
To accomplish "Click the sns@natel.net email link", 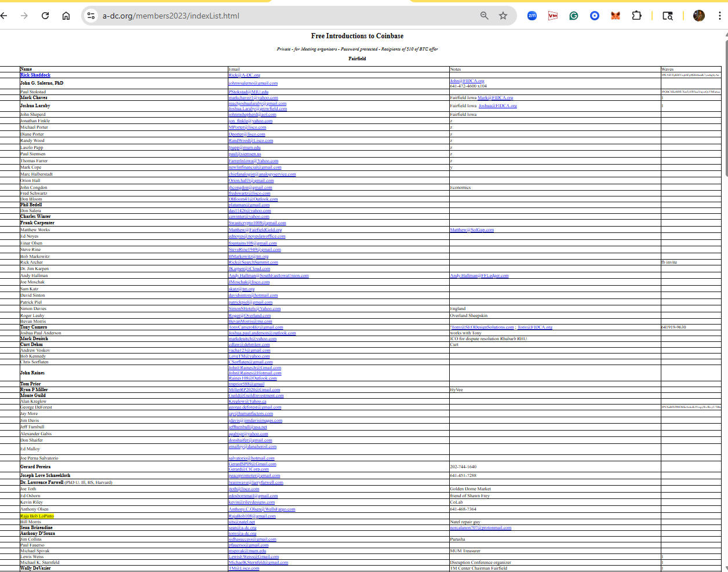I will pyautogui.click(x=242, y=522).
